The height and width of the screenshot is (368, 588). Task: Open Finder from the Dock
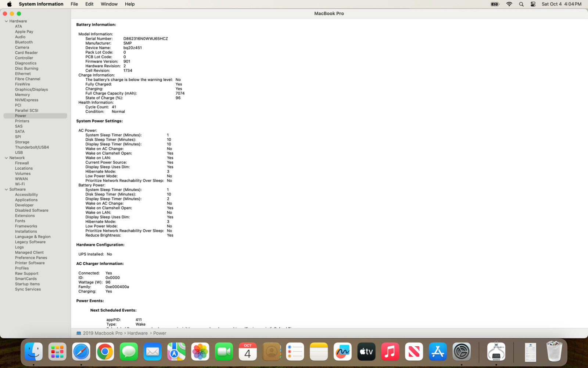33,351
